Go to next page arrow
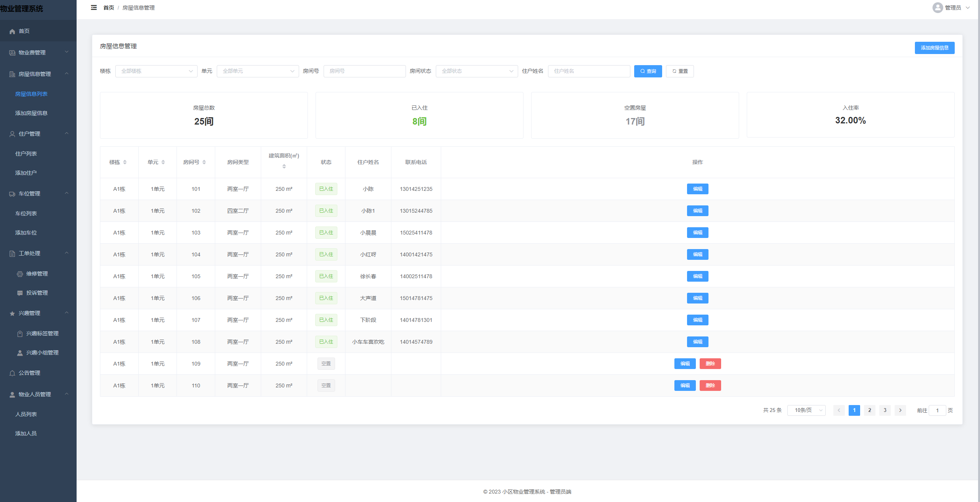980x502 pixels. 900,410
